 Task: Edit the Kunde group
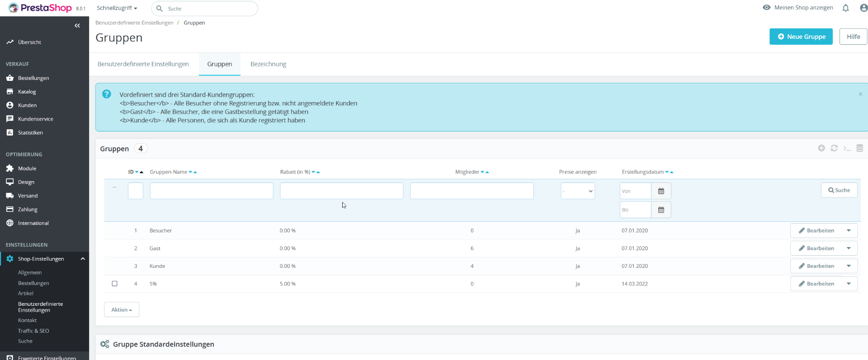point(816,266)
